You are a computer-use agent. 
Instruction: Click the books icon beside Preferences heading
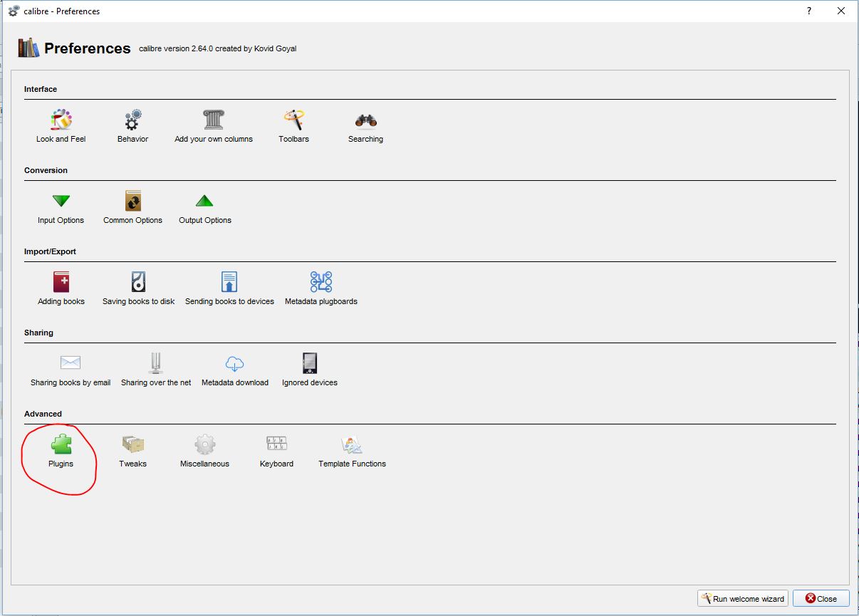click(x=28, y=48)
